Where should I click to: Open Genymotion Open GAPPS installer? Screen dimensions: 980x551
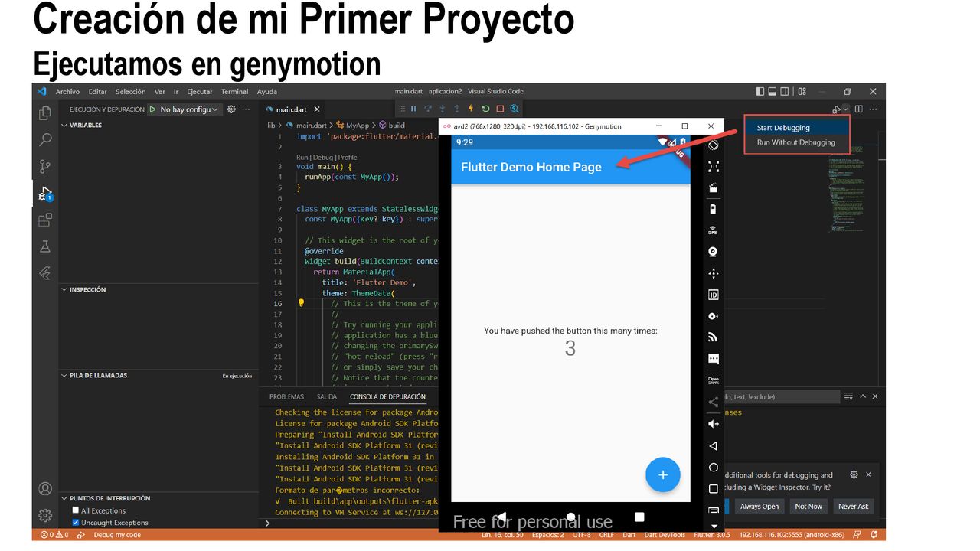[x=713, y=380]
